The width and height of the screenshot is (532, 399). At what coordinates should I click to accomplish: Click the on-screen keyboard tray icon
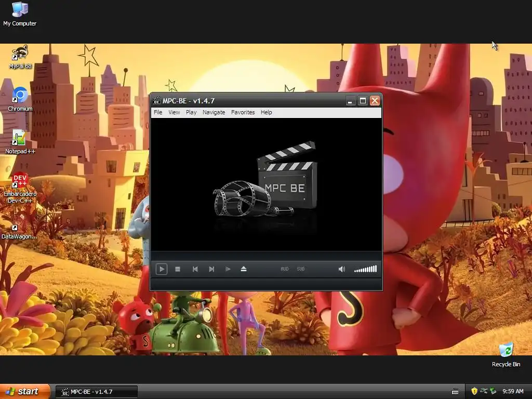point(455,392)
